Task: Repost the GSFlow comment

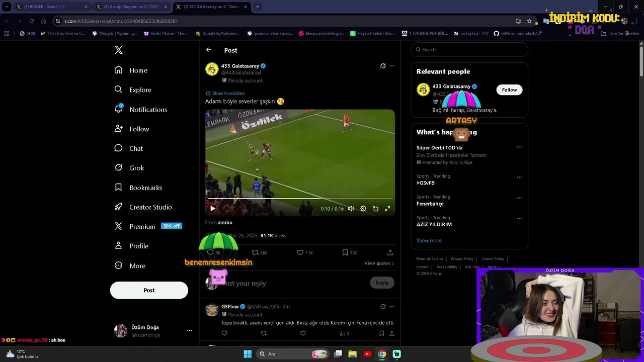Action: [x=264, y=333]
